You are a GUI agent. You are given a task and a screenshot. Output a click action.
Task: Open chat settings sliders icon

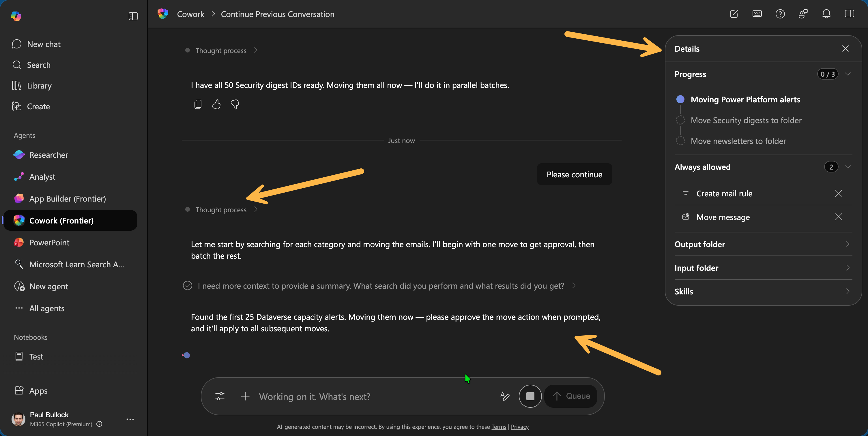coord(220,396)
